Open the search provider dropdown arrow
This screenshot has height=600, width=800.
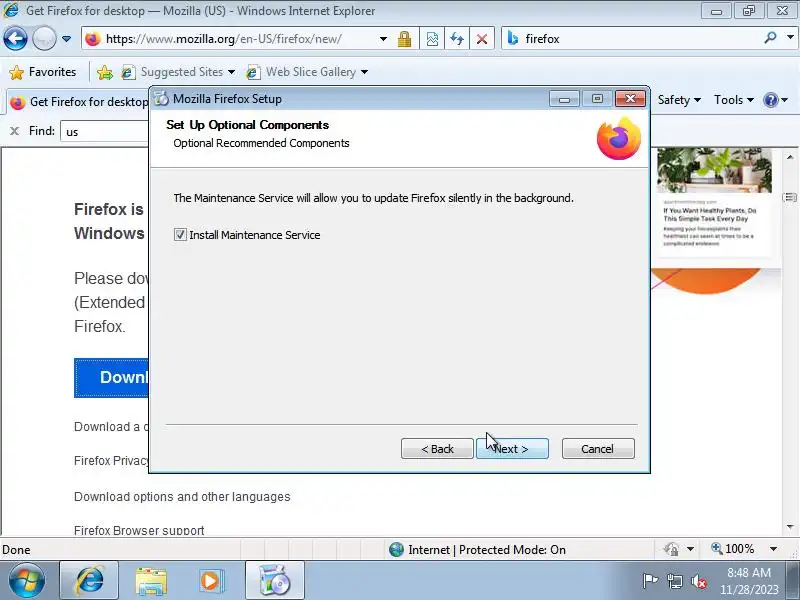[790, 38]
